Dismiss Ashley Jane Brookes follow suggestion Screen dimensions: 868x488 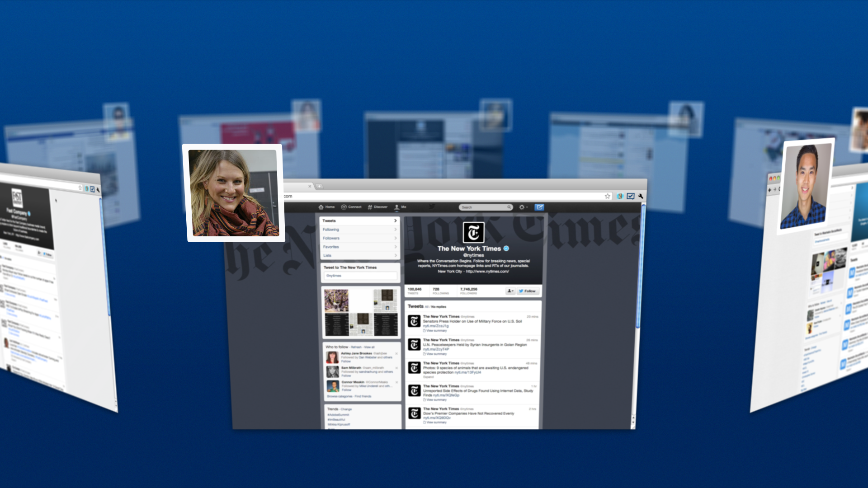click(396, 353)
